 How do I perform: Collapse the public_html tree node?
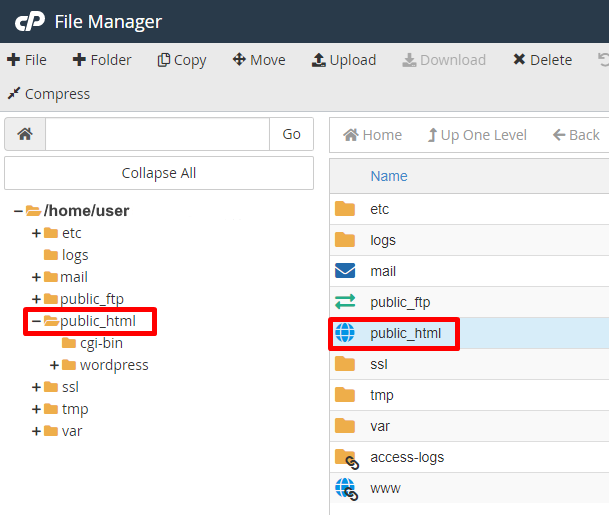[x=36, y=321]
